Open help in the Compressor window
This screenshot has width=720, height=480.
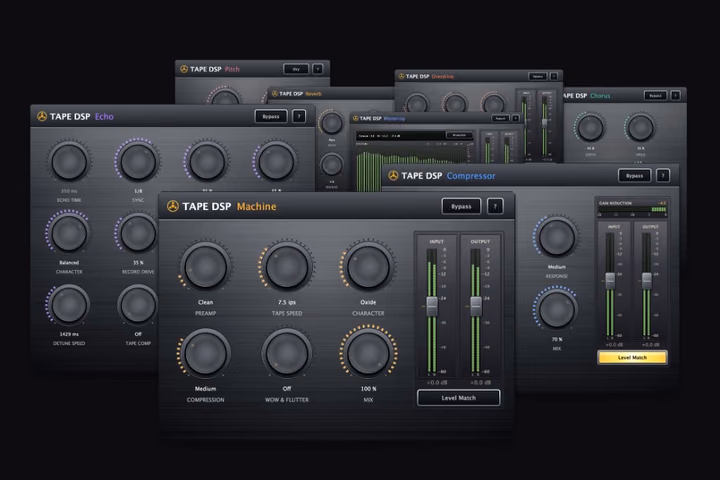point(663,175)
